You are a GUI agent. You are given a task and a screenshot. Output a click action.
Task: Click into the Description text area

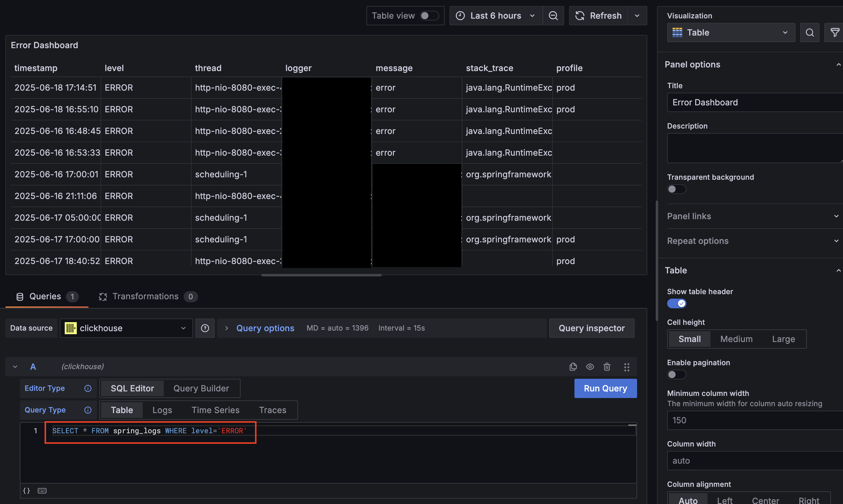[755, 148]
